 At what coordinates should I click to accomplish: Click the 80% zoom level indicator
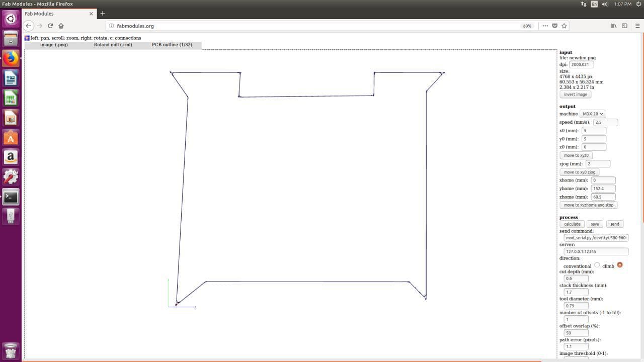(527, 26)
